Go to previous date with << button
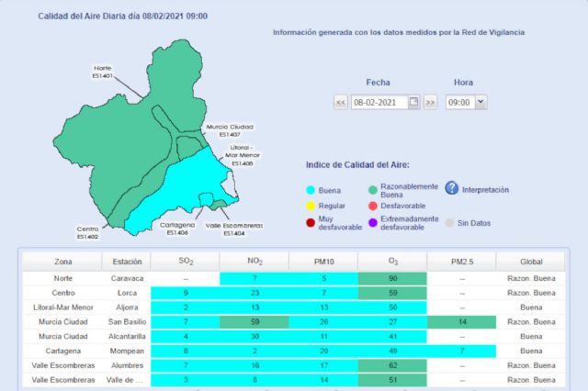Viewport: 588px width, 391px height. pyautogui.click(x=340, y=102)
